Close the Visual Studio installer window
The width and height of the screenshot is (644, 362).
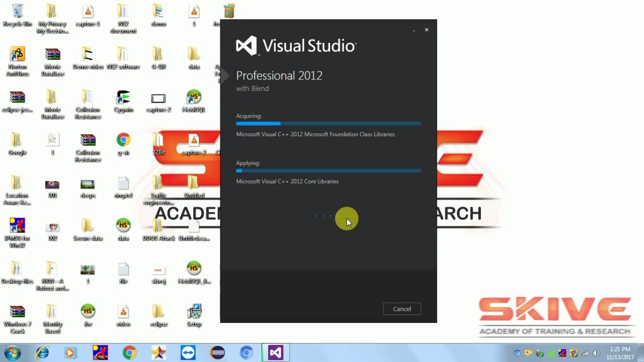[427, 30]
